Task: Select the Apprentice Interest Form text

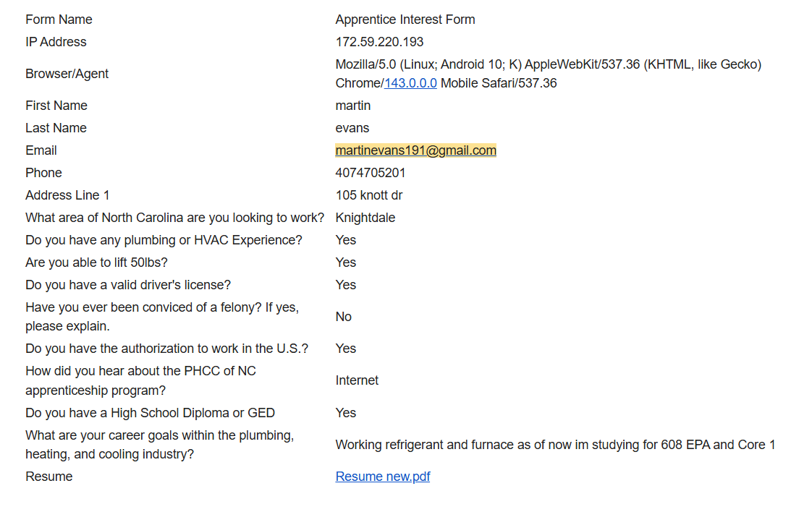Action: tap(405, 19)
